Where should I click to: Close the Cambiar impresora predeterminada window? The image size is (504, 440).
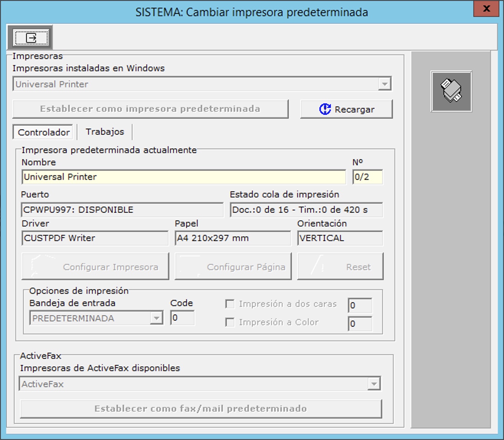coord(486,8)
